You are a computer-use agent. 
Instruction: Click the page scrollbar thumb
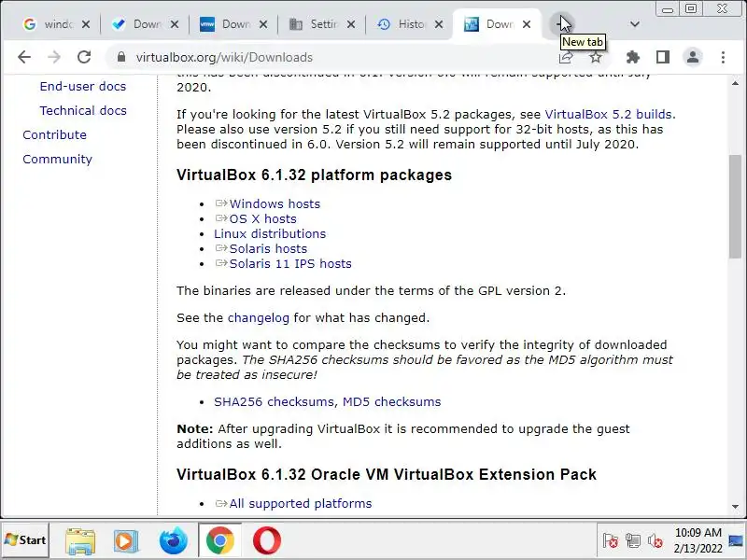coord(735,206)
